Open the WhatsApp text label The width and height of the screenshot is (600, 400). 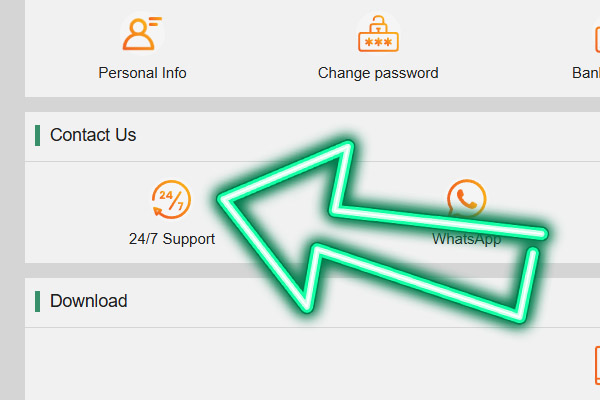click(466, 239)
